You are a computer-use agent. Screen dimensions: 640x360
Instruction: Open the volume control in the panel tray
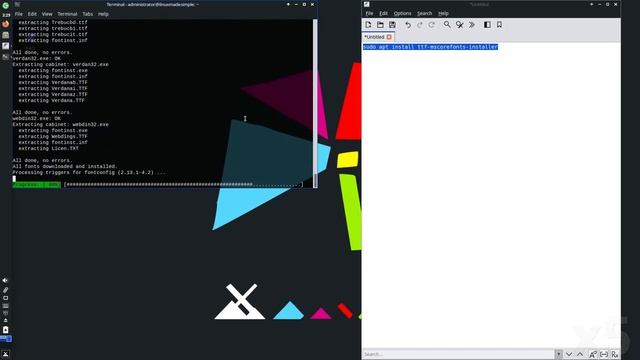click(x=5, y=280)
